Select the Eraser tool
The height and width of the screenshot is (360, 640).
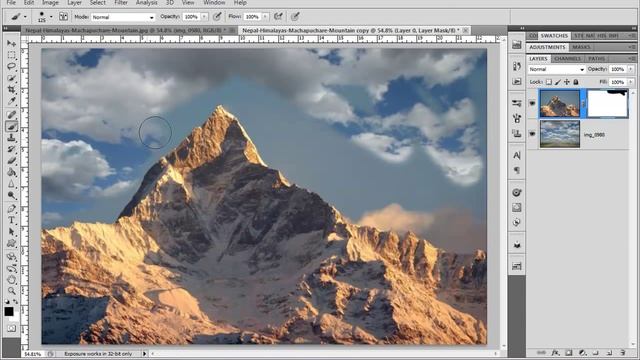pyautogui.click(x=11, y=161)
